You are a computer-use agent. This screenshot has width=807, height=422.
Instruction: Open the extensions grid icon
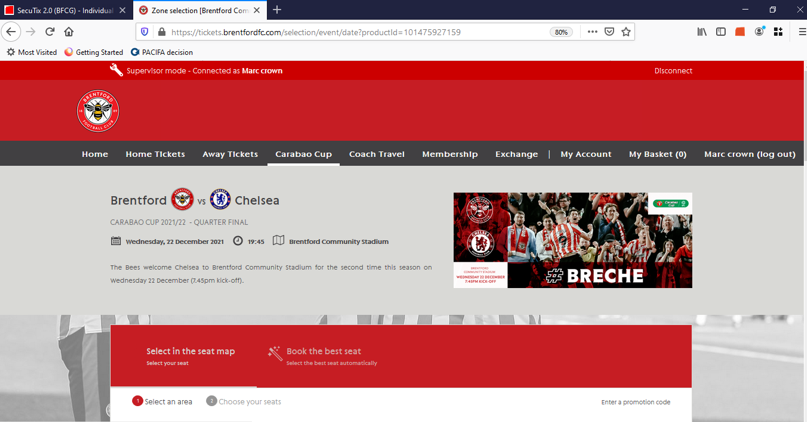pos(778,32)
